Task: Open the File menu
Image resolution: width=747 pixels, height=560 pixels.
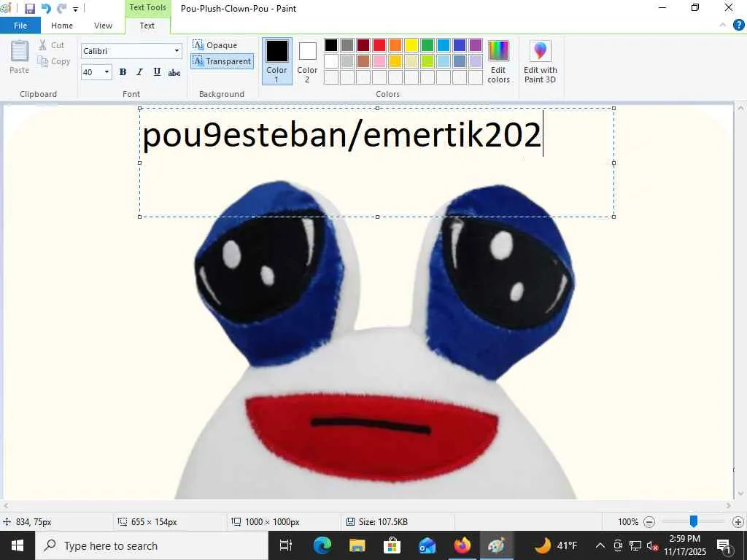Action: [x=20, y=26]
